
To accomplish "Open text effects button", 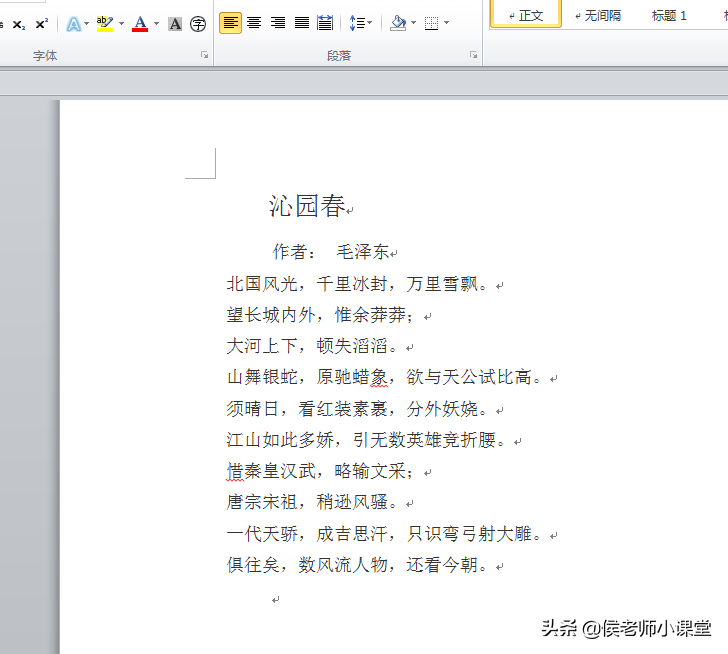I will click(73, 24).
